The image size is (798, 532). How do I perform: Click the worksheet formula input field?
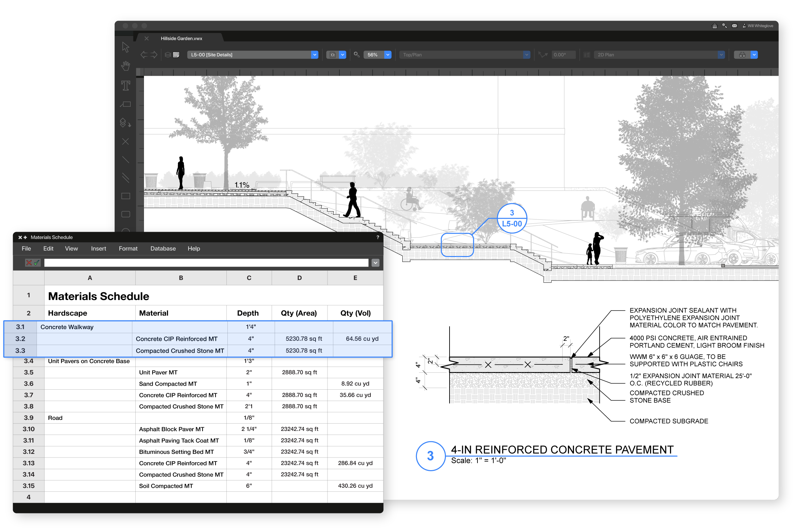tap(206, 263)
